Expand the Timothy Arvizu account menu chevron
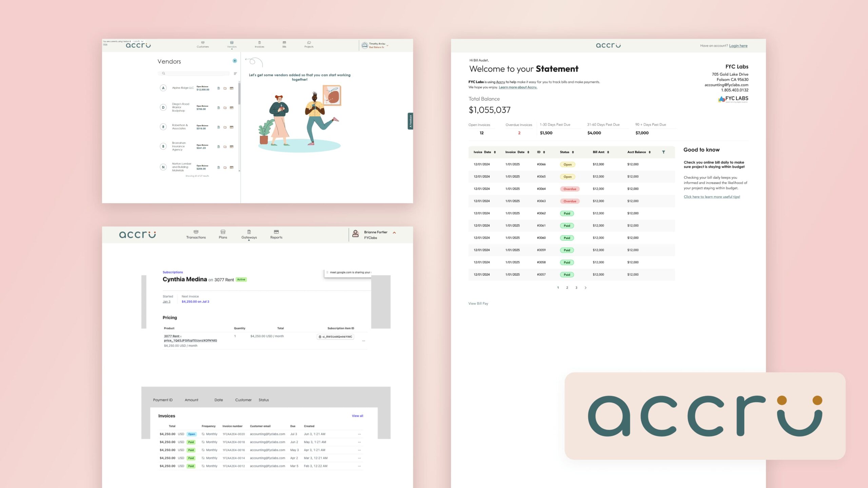This screenshot has height=488, width=868. [x=387, y=45]
